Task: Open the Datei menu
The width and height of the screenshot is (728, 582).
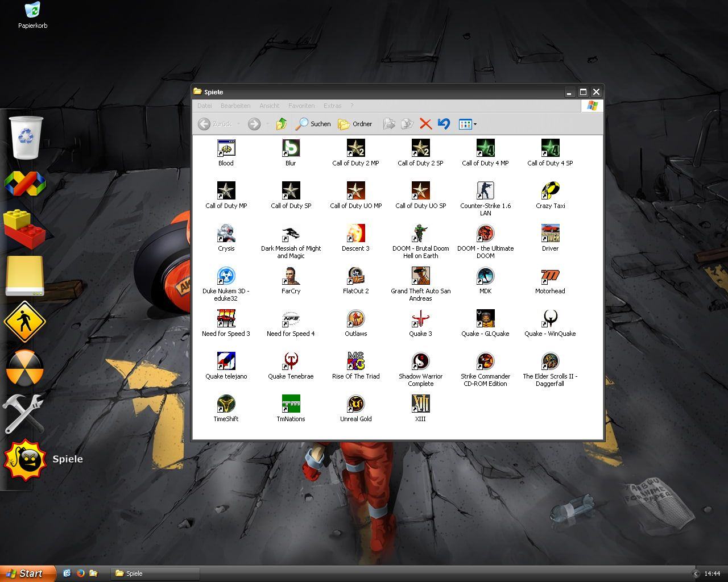Action: (x=204, y=106)
